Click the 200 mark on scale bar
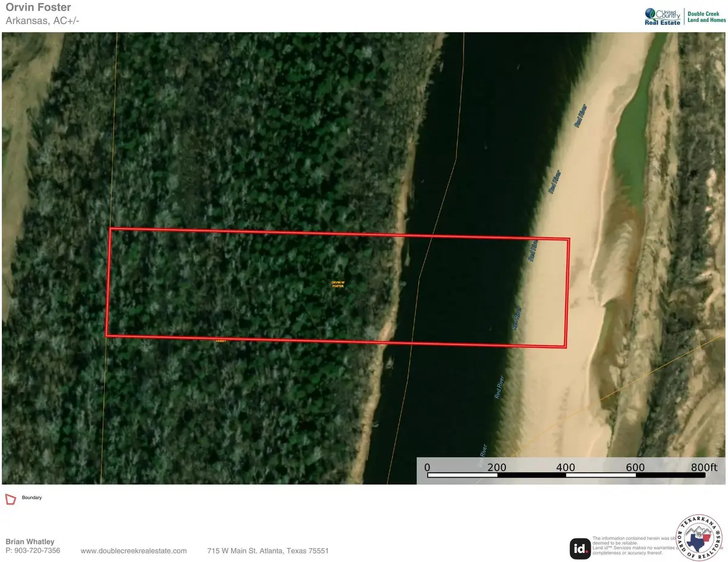 click(x=496, y=467)
